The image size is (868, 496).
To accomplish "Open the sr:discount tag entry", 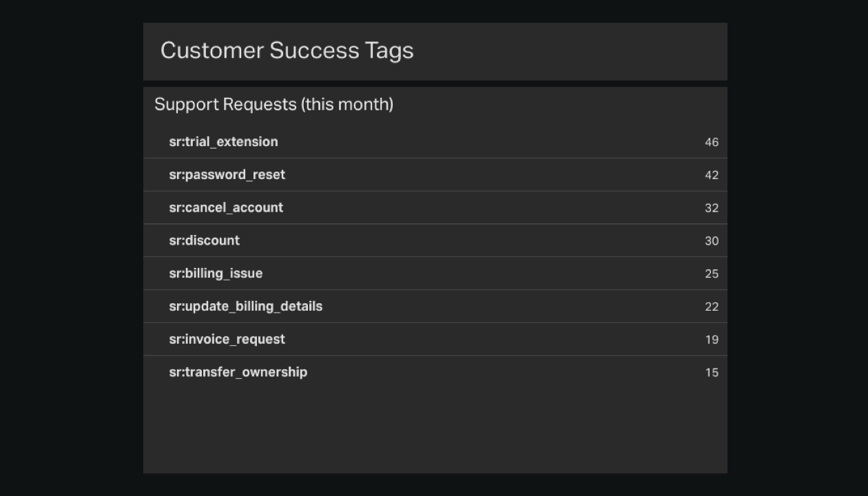I will coord(435,240).
